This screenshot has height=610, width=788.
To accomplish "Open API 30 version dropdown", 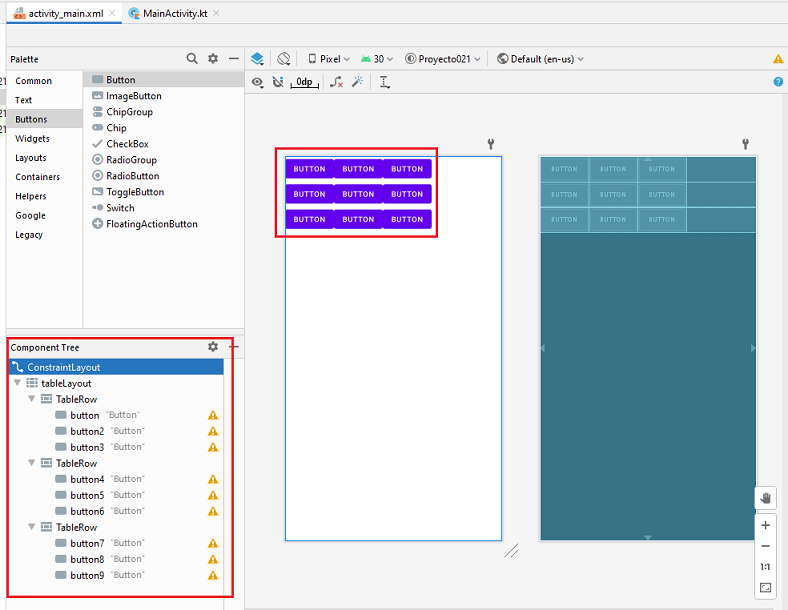I will (x=377, y=59).
